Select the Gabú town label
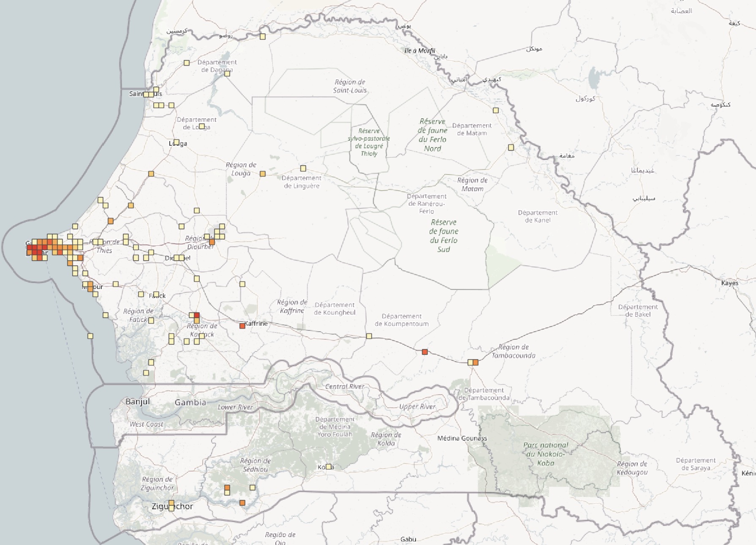756x545 pixels. tap(408, 539)
